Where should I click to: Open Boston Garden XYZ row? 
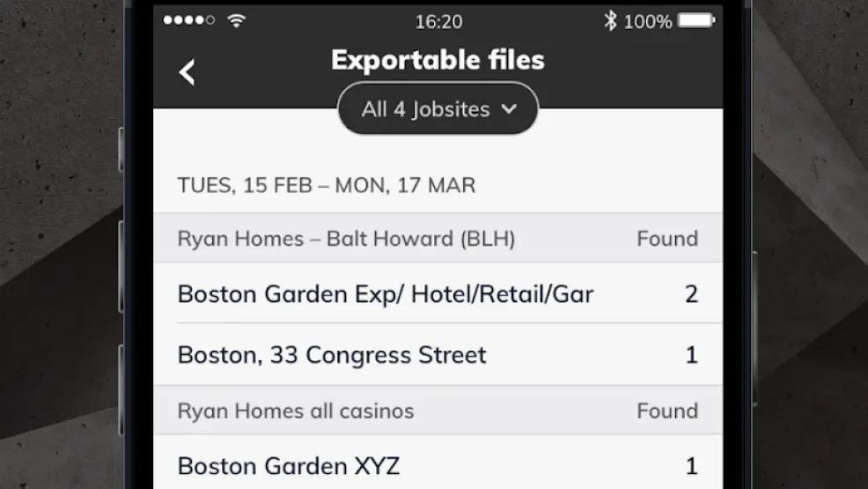pyautogui.click(x=438, y=464)
